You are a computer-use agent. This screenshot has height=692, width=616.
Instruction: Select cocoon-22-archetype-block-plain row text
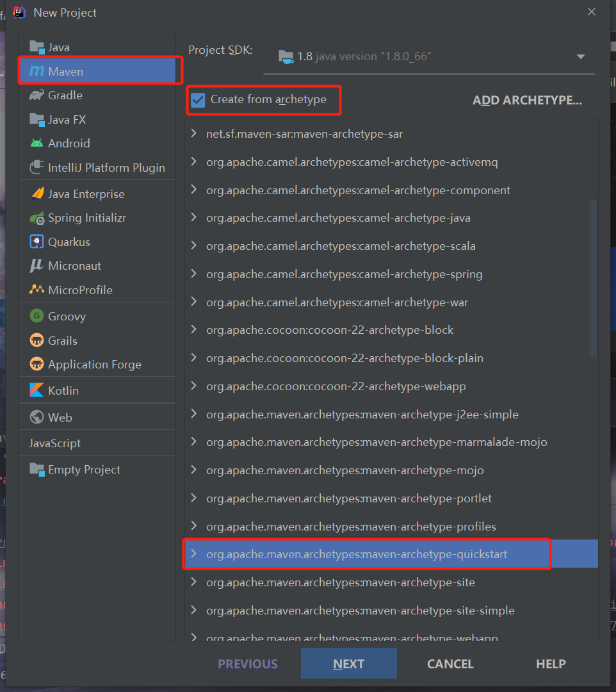click(344, 358)
